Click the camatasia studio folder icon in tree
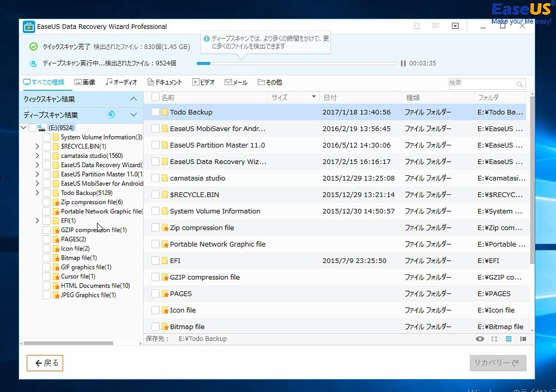The width and height of the screenshot is (556, 392). [x=56, y=156]
